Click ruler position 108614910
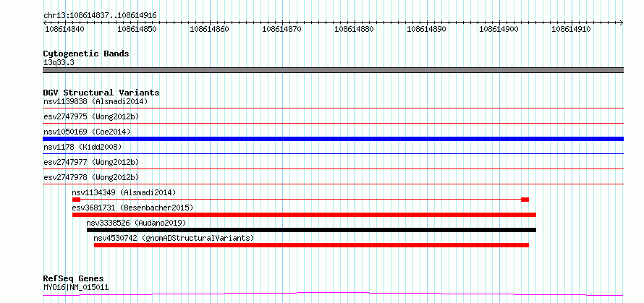The image size is (644, 303). 572,29
